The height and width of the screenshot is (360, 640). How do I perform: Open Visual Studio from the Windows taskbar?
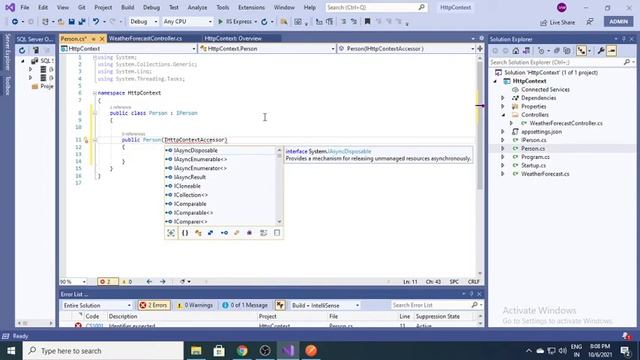[x=288, y=351]
